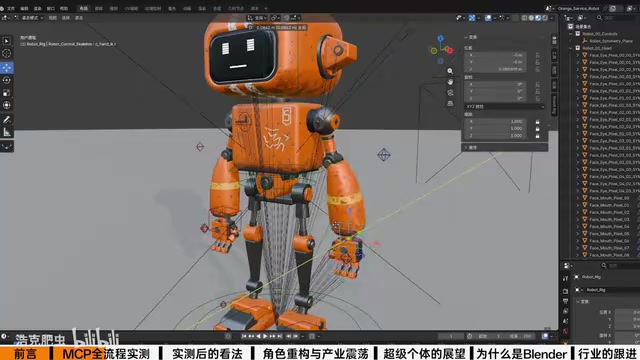Select the Rotate tool
This screenshot has height=360, width=640.
(7, 80)
